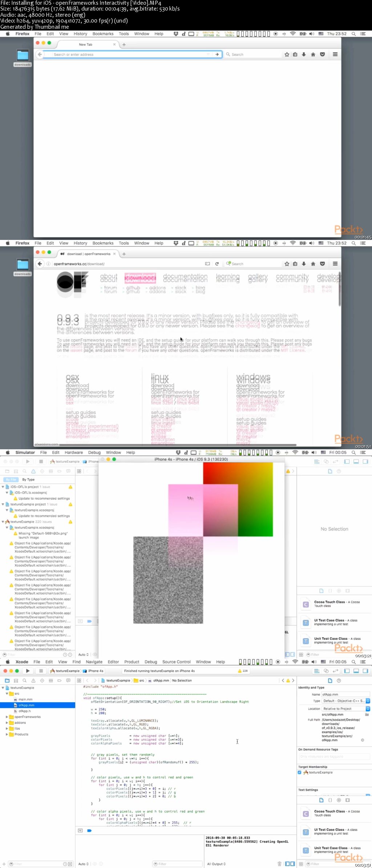Toggle the navigator pane button in the Xcode code editor toolbar
This screenshot has width=372, height=868.
pos(347,671)
